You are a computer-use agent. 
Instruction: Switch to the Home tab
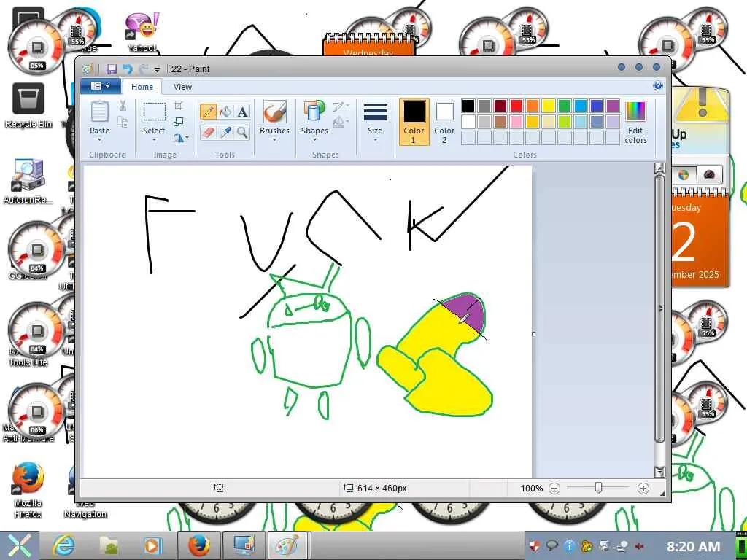coord(142,87)
